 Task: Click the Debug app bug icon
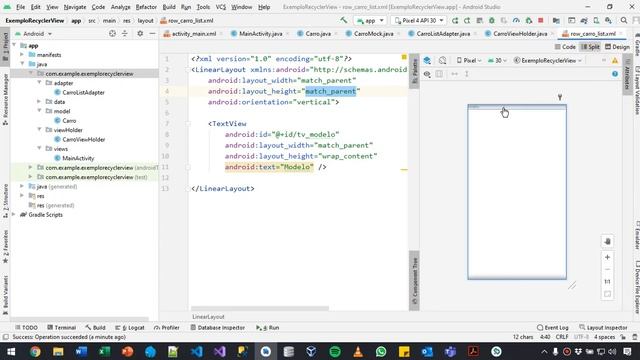coord(492,20)
